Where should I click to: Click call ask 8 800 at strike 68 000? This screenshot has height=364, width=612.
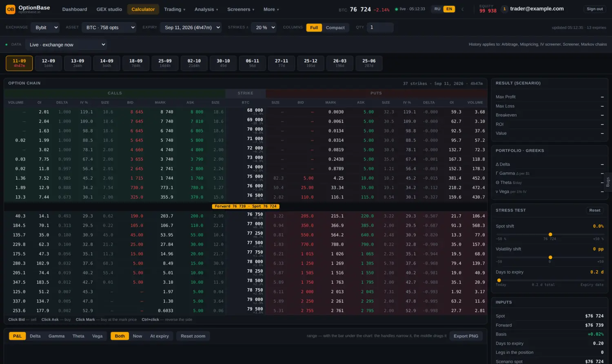[x=197, y=112]
